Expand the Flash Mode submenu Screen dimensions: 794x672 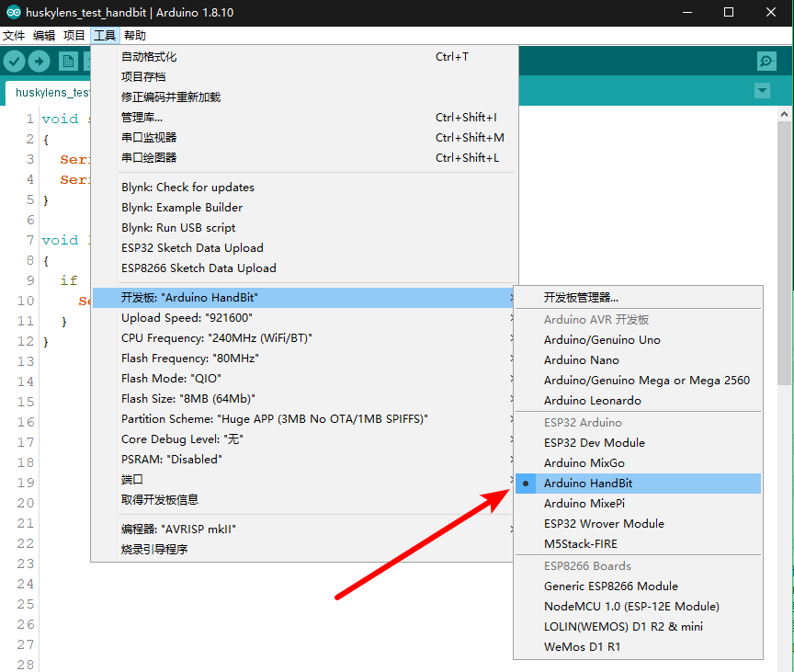304,379
